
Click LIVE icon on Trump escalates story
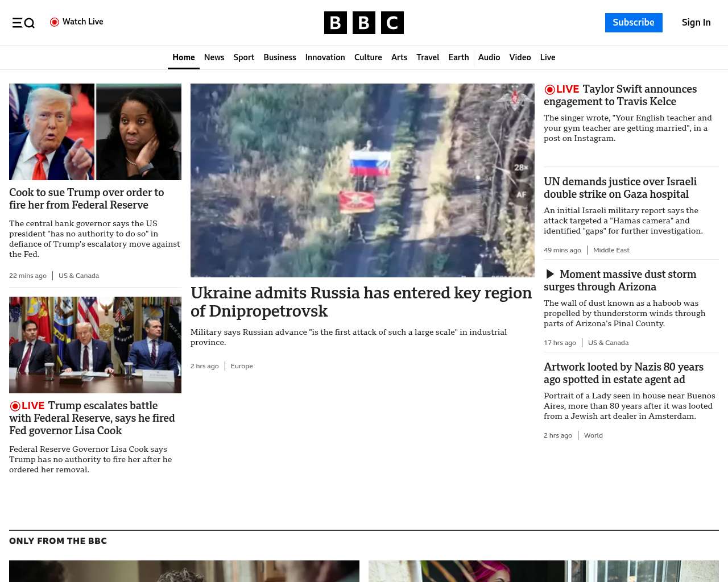click(27, 406)
